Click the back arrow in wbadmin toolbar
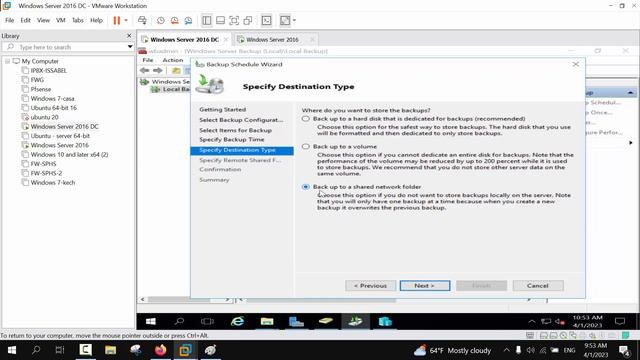 coord(144,71)
